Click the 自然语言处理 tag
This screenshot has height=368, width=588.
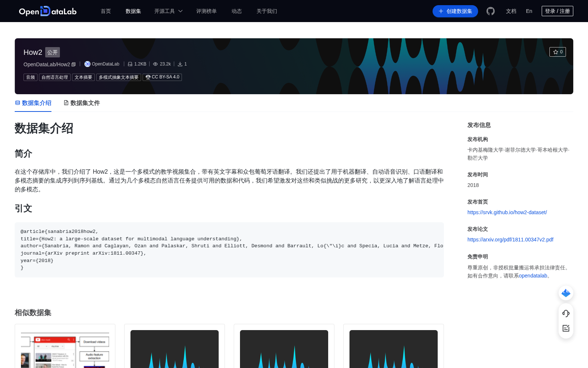(x=55, y=77)
